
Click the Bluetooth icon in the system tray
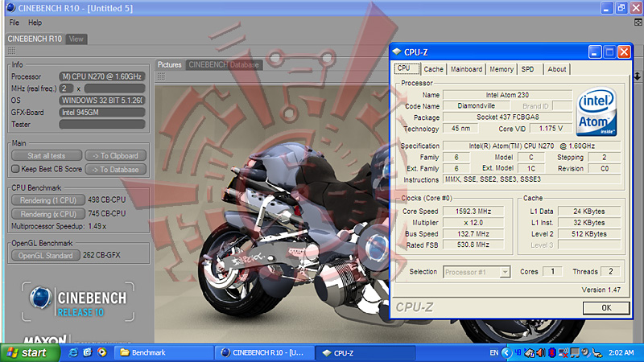point(552,352)
